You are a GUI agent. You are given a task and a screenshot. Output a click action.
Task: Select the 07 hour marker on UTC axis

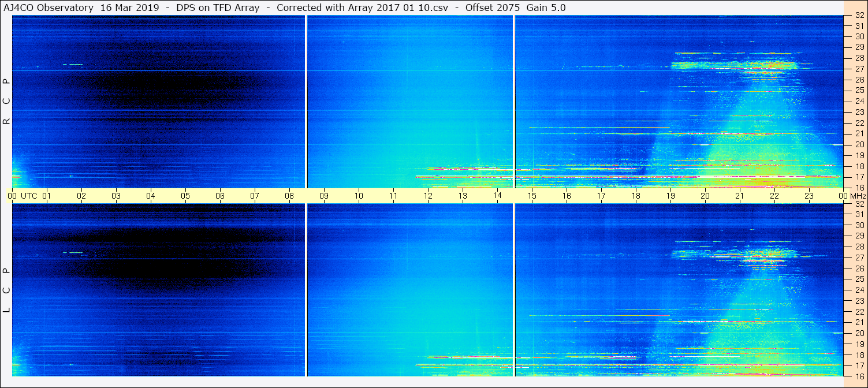click(x=255, y=196)
